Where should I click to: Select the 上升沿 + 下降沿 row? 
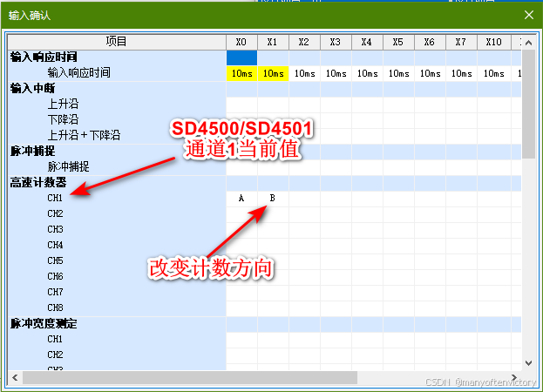pyautogui.click(x=117, y=135)
